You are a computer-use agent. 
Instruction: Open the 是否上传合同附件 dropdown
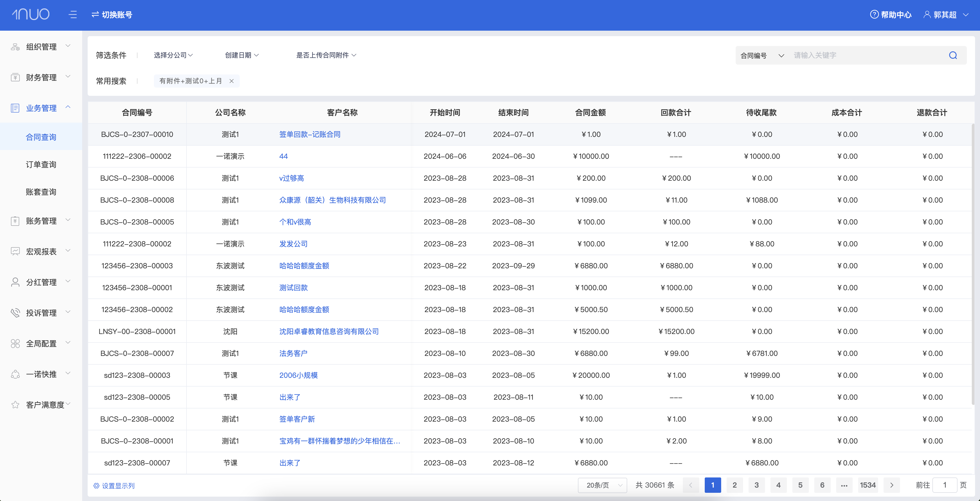point(326,55)
